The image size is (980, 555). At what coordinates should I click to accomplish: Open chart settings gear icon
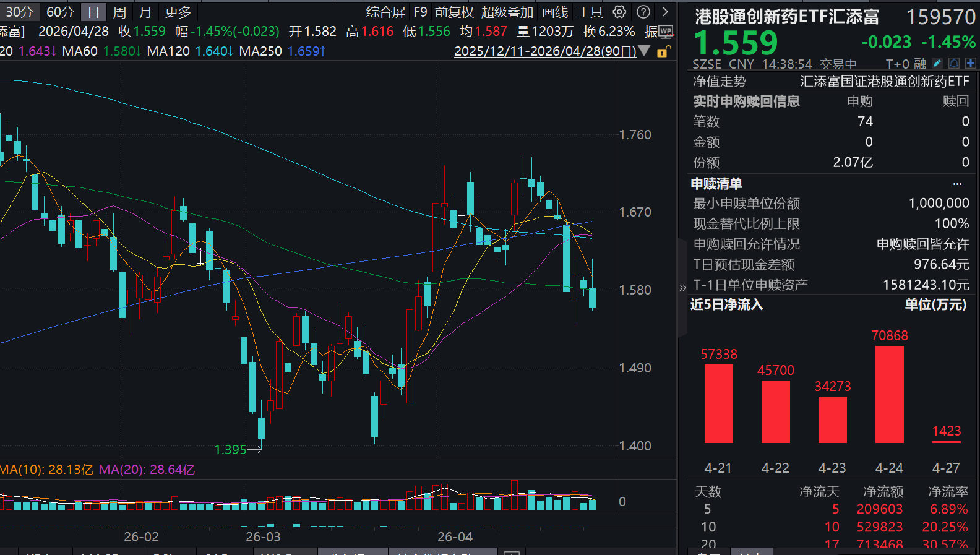pos(619,12)
